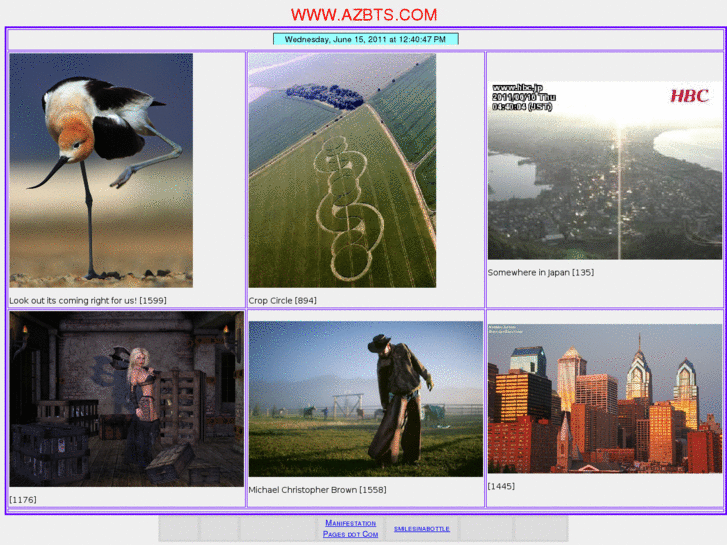Screen dimensions: 727x545
Task: Click the date and time box
Action: (x=365, y=39)
